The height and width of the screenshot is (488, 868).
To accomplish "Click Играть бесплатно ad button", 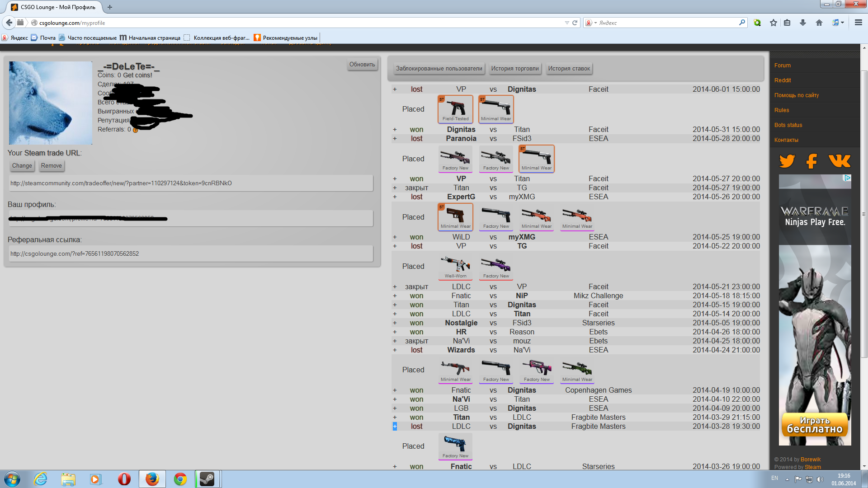I will coord(815,425).
